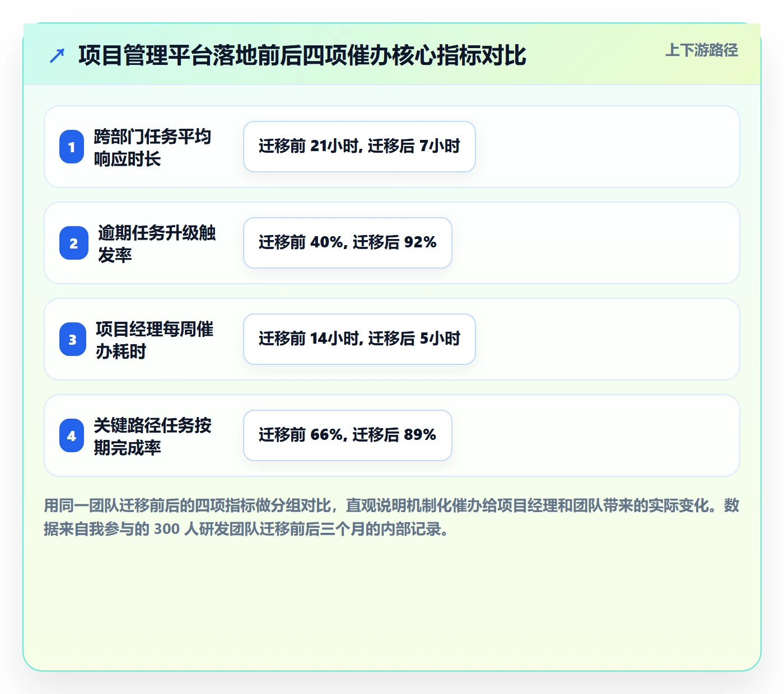The image size is (784, 694).
Task: Click the value box 迁移前 66%, 迁移后 89%
Action: pyautogui.click(x=348, y=435)
